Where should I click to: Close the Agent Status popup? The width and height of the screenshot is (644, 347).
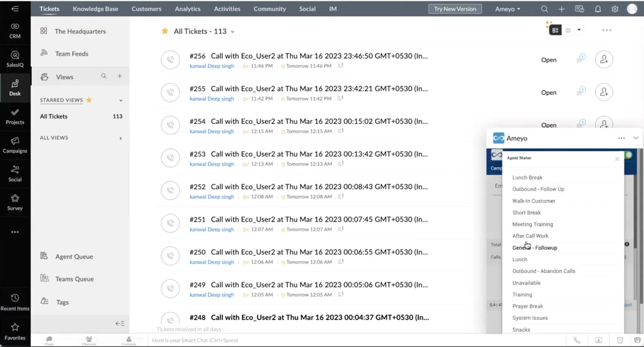tap(617, 159)
